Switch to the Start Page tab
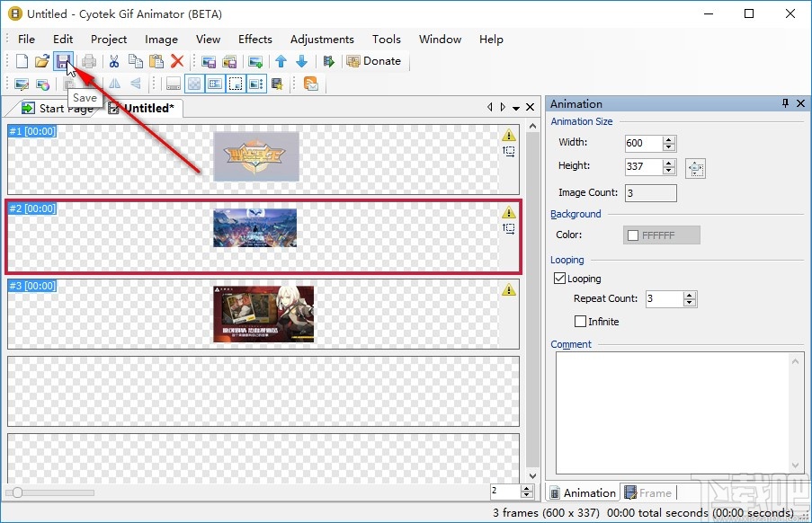The width and height of the screenshot is (812, 523). (57, 108)
